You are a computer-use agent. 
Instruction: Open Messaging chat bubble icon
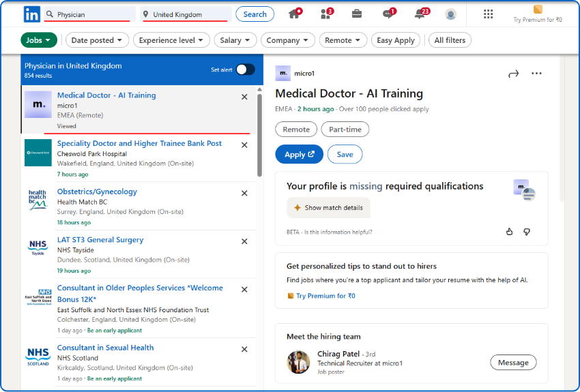tap(388, 14)
